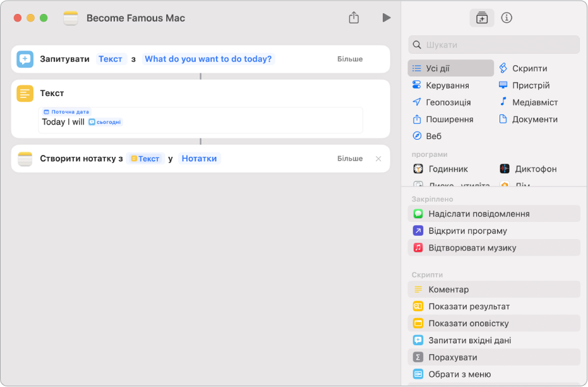Add the Коментар action

tap(494, 290)
